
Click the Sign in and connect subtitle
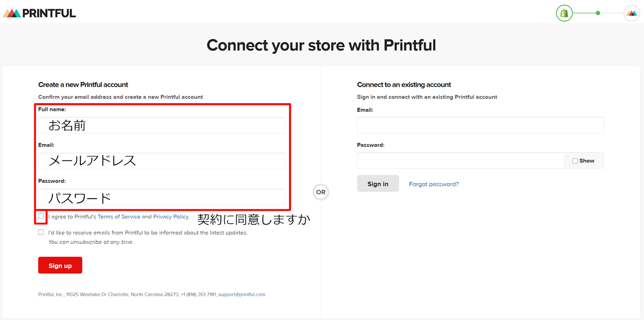(427, 97)
